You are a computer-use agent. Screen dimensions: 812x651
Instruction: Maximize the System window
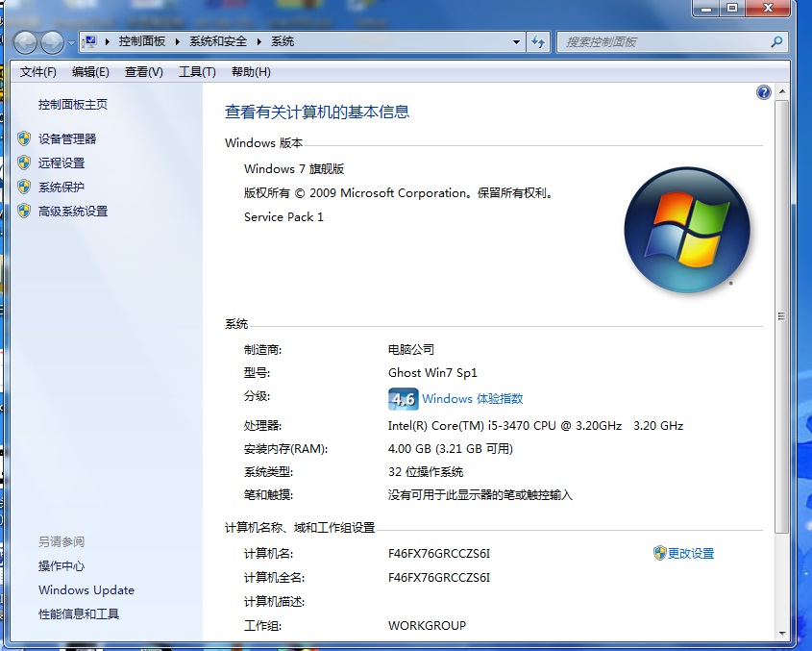pos(732,8)
